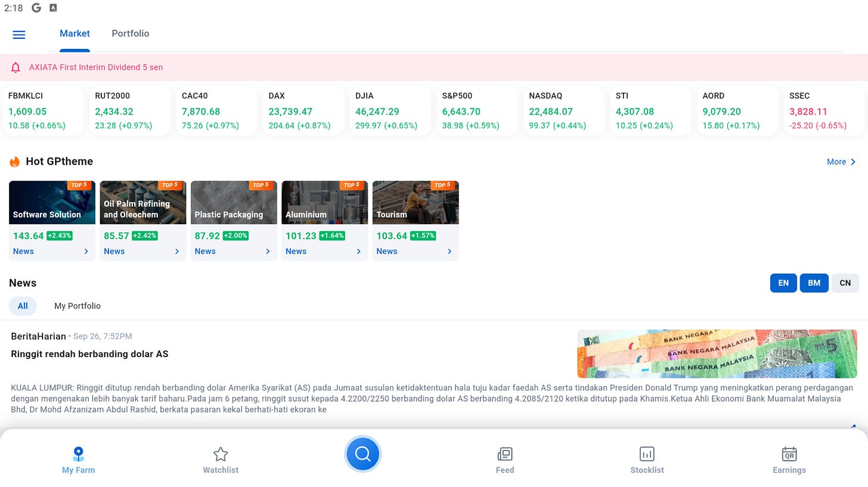The width and height of the screenshot is (868, 487).
Task: Open the DAX index card
Action: click(x=303, y=111)
